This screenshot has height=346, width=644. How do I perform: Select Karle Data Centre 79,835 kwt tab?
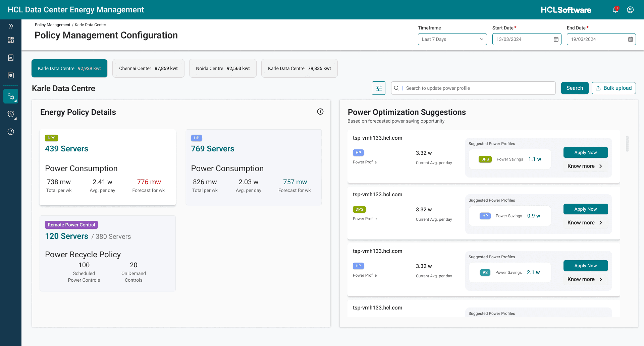click(x=299, y=68)
